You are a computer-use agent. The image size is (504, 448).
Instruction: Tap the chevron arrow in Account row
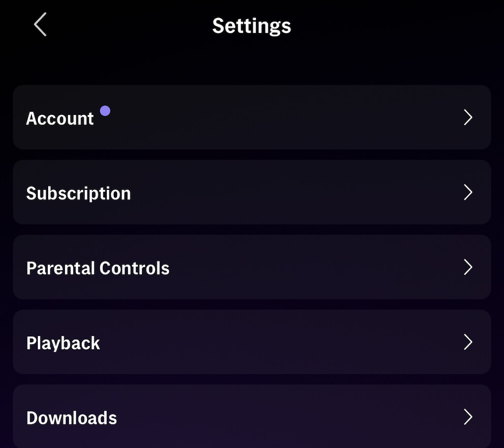tap(468, 118)
